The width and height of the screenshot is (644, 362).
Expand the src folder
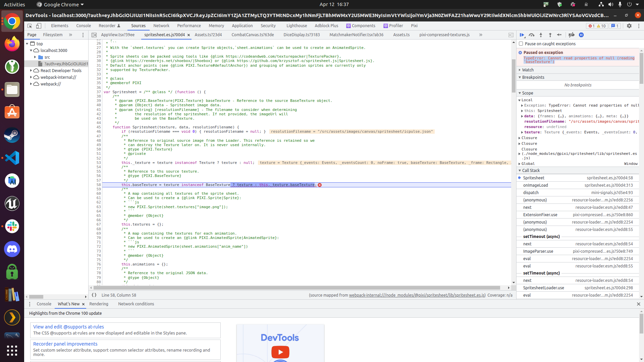pyautogui.click(x=35, y=57)
